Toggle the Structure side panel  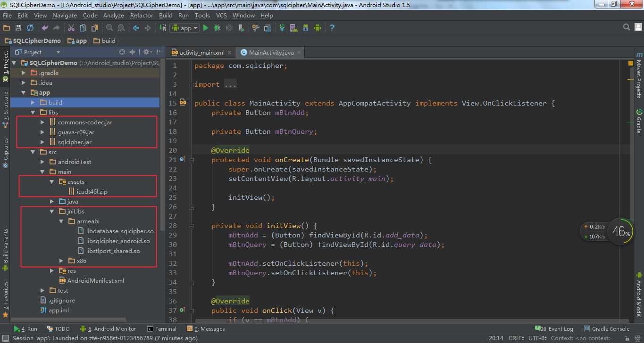coord(6,109)
